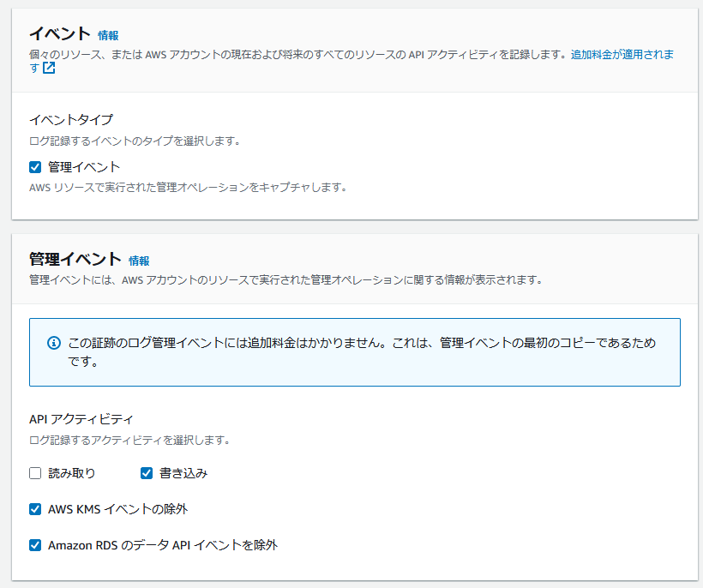Click the この証跡のログ管理イベント notice text

coord(362,351)
